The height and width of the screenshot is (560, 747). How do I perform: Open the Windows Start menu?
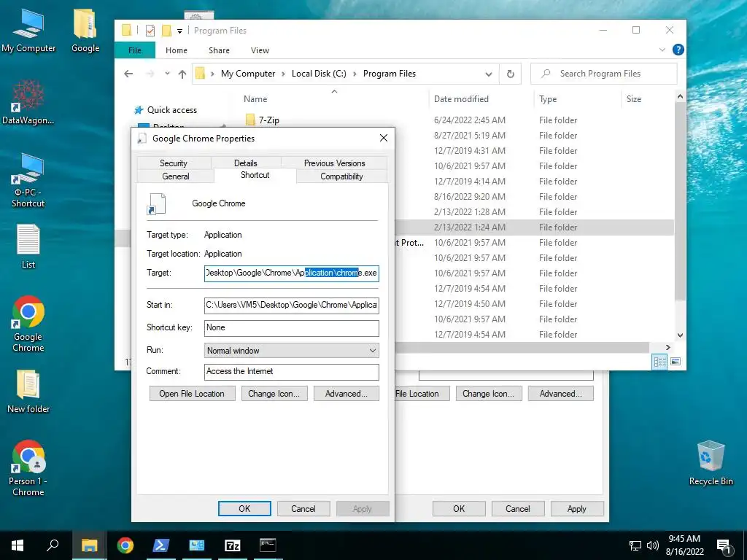point(18,545)
